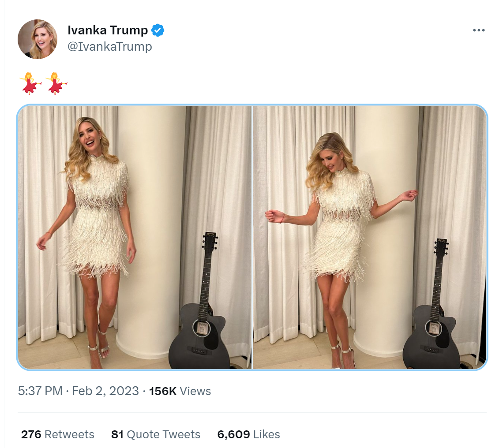The height and width of the screenshot is (448, 499).
Task: Show the 276 Retweets list
Action: (58, 434)
